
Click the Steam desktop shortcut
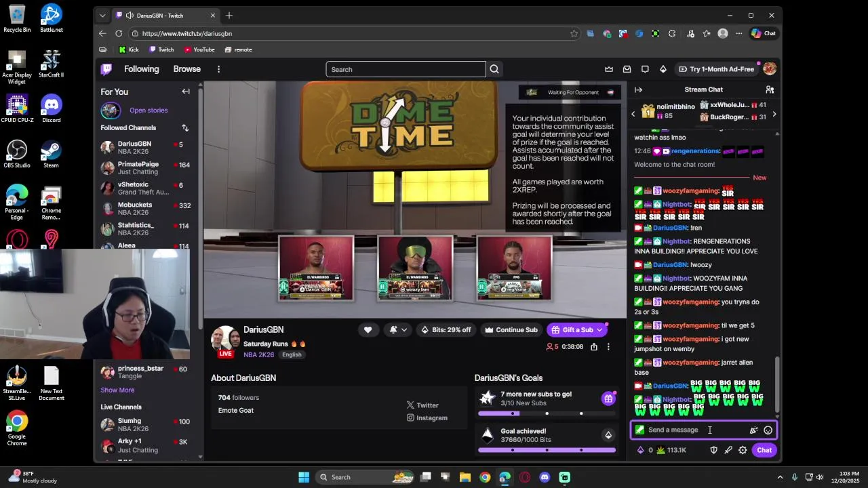point(51,153)
